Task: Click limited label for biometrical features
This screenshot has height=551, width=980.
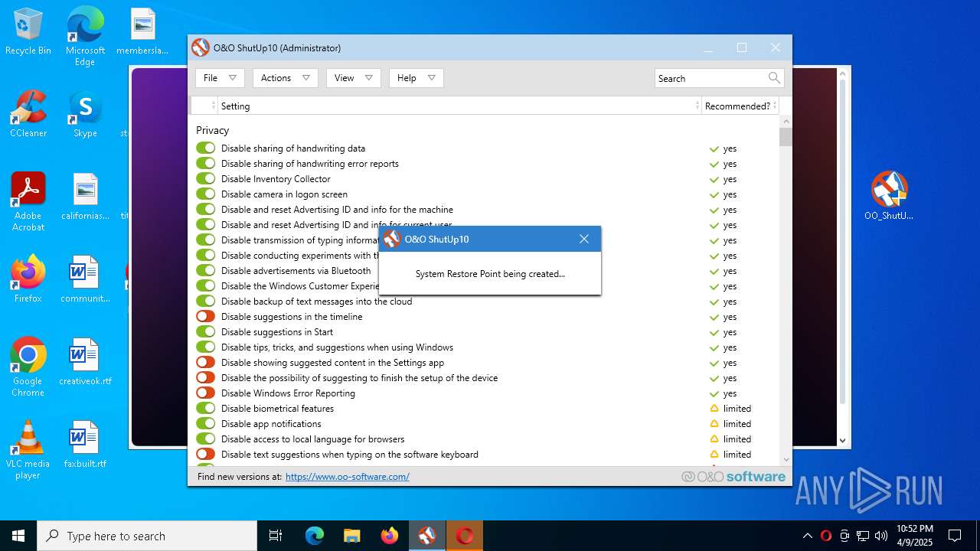Action: pos(737,409)
